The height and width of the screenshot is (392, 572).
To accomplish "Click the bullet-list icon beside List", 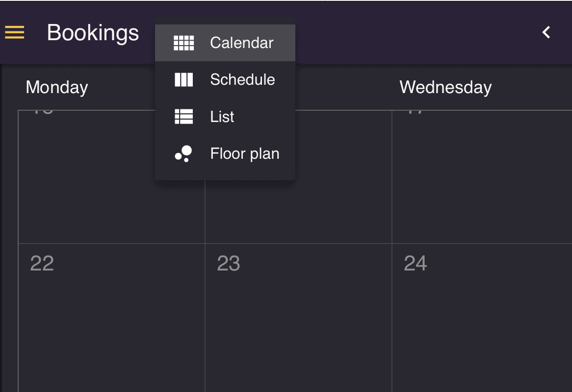I will 183,117.
